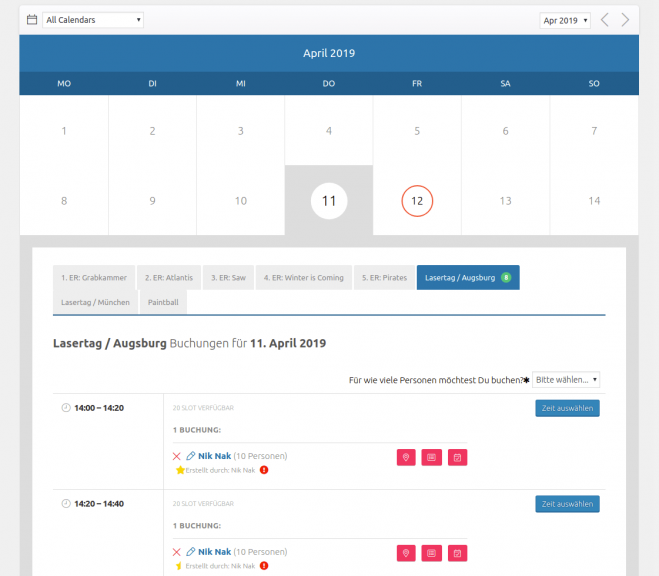Go to next month with right arrow
659x576 pixels.
click(625, 20)
